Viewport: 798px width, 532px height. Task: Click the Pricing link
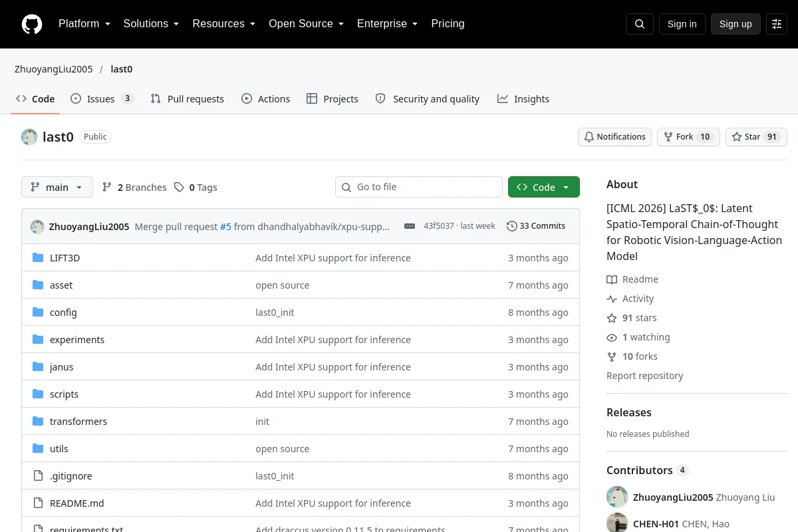coord(448,24)
